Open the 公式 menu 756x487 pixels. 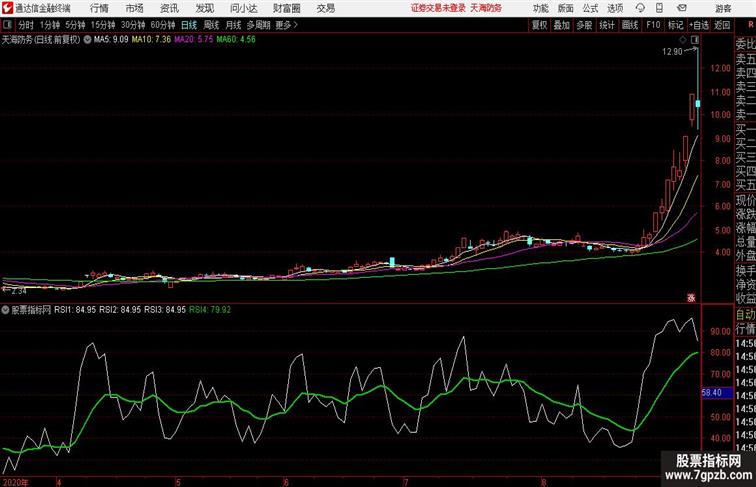[590, 8]
